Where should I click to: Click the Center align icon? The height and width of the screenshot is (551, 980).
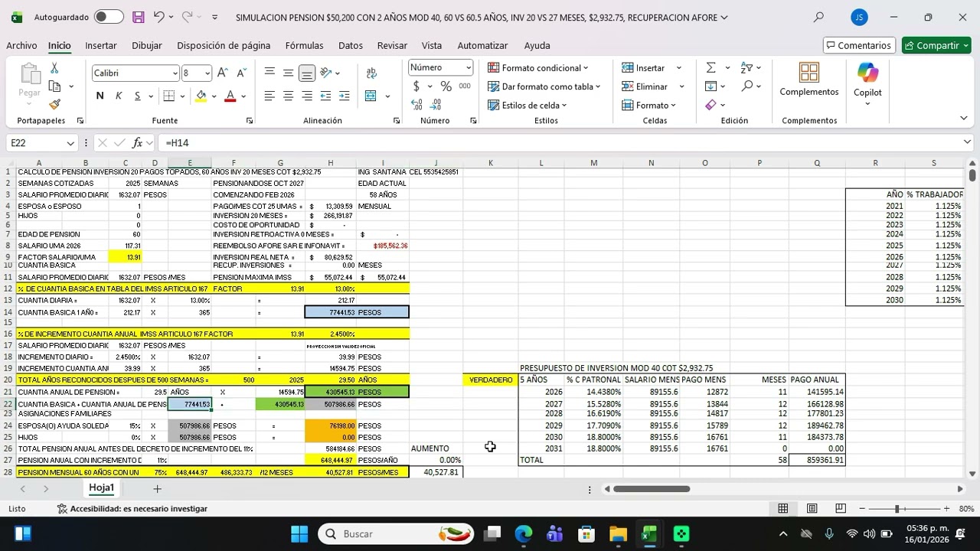coord(288,96)
